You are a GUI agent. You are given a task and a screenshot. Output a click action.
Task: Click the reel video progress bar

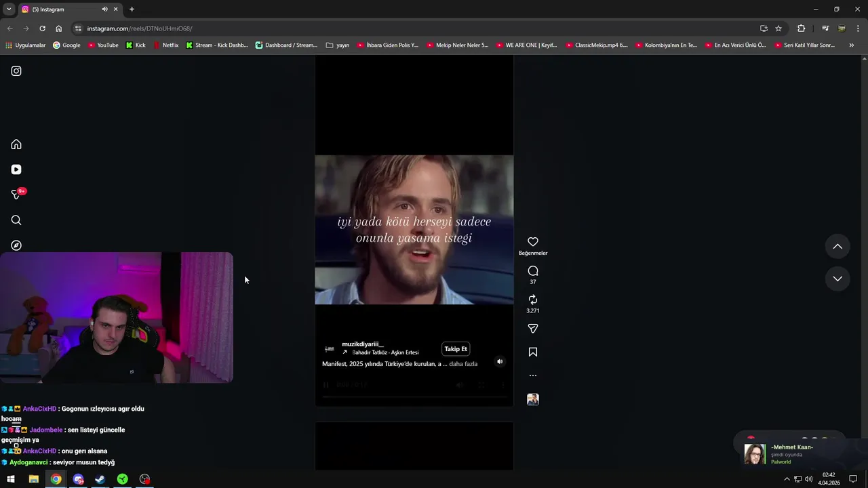(x=414, y=397)
